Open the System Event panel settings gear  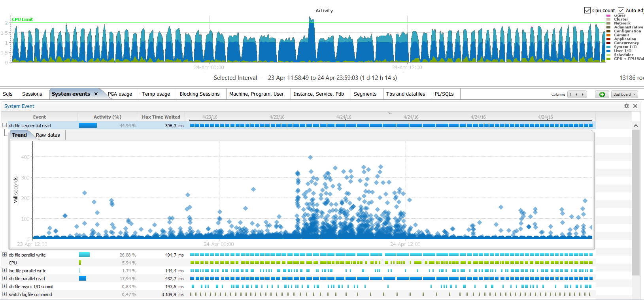pyautogui.click(x=627, y=106)
